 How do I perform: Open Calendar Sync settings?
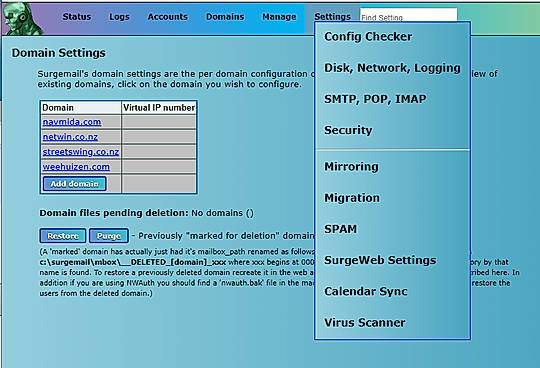click(x=366, y=292)
